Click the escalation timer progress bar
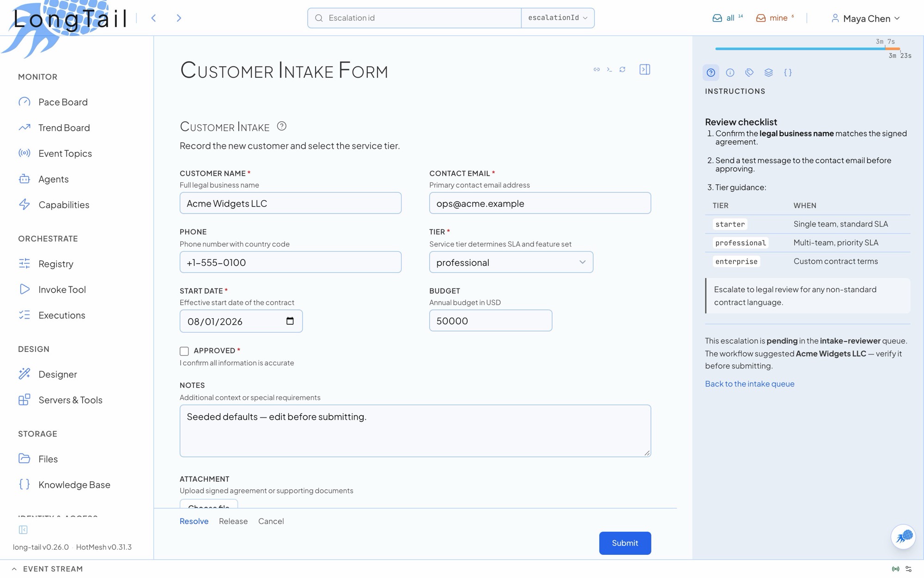The width and height of the screenshot is (924, 578). click(807, 49)
